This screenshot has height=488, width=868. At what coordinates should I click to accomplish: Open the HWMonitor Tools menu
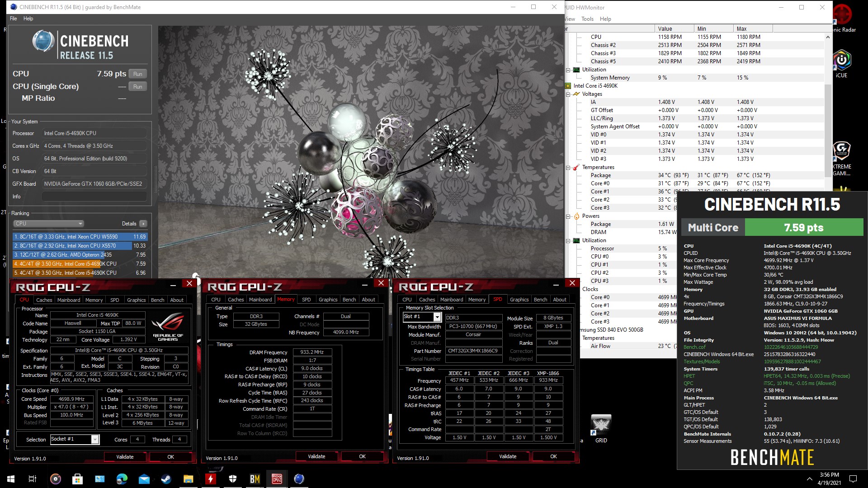pos(587,19)
